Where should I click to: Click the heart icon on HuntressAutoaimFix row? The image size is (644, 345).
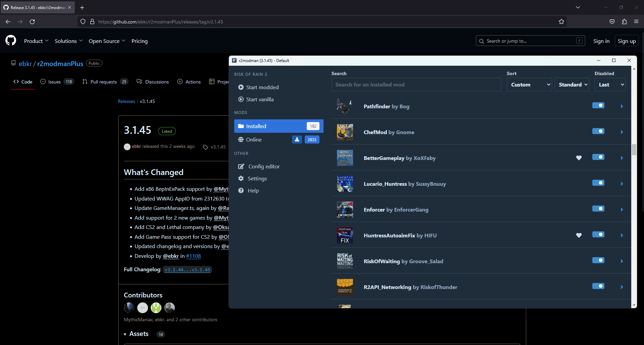point(579,235)
